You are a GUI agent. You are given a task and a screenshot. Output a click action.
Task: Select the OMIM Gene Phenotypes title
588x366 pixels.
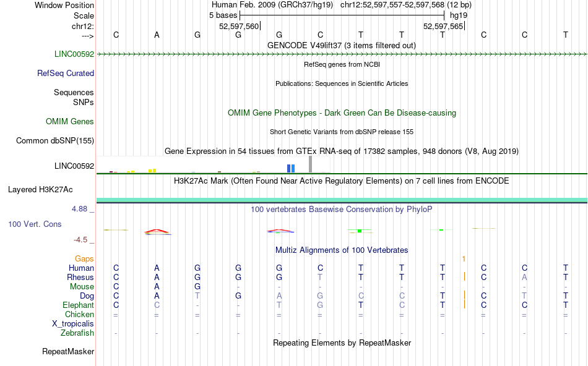[342, 113]
